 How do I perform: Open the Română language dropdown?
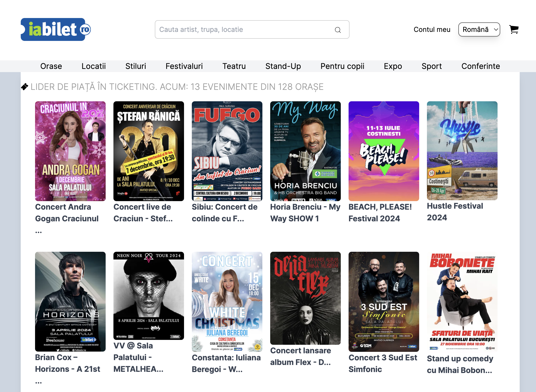(479, 29)
